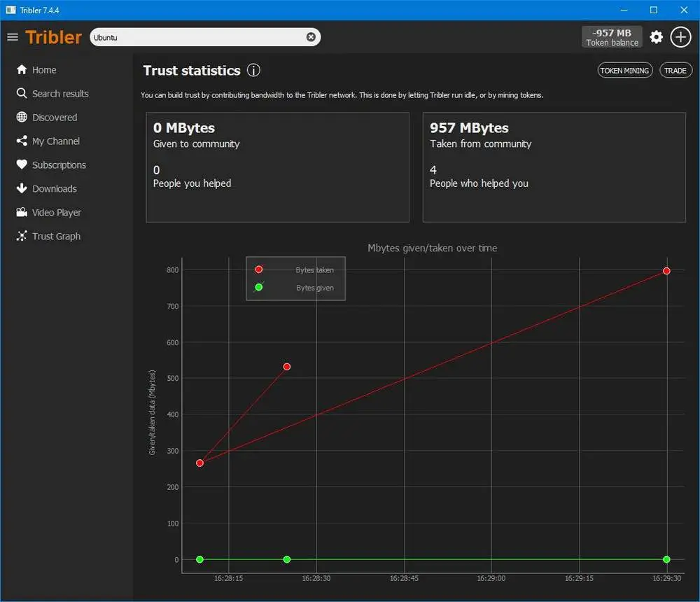Image resolution: width=700 pixels, height=602 pixels.
Task: Click the Downloads arrow icon
Action: pyautogui.click(x=22, y=188)
